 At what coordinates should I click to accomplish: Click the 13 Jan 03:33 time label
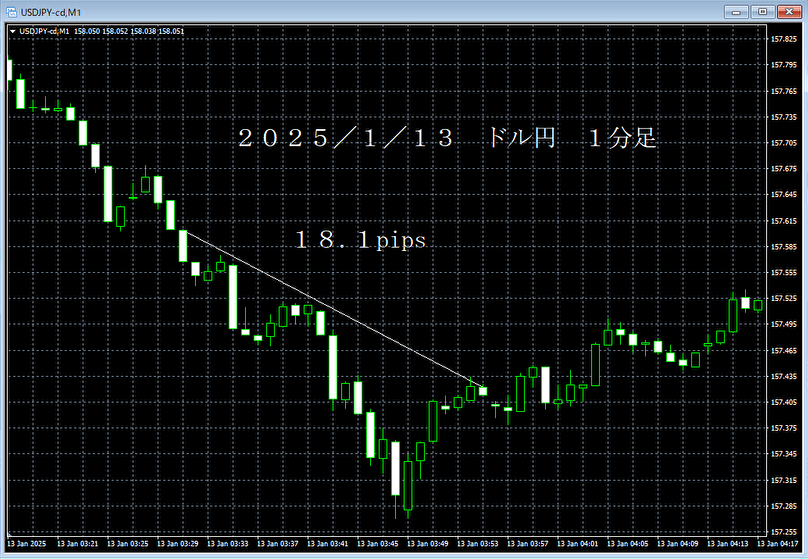[227, 544]
